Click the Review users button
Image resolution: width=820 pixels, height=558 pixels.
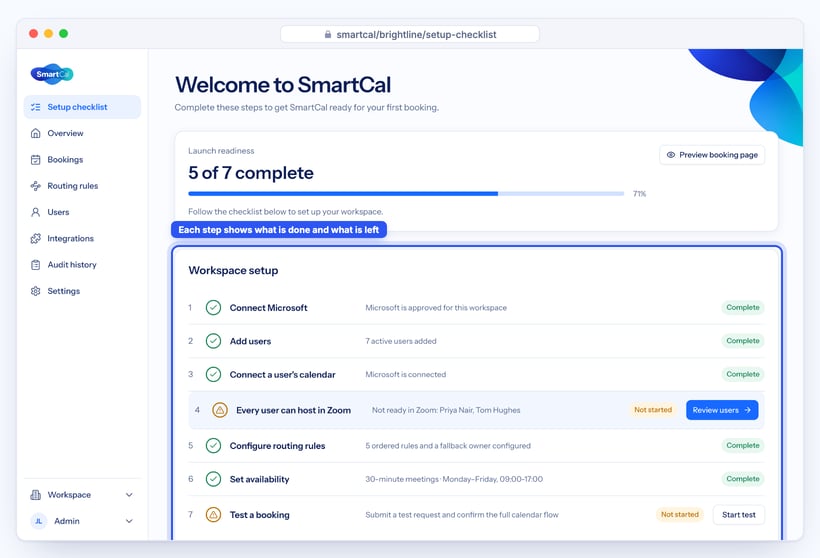tap(722, 410)
